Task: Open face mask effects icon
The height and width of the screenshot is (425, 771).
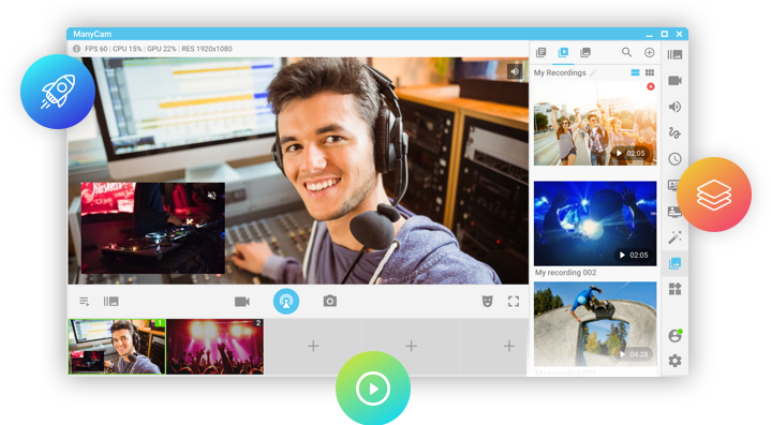Action: (487, 301)
